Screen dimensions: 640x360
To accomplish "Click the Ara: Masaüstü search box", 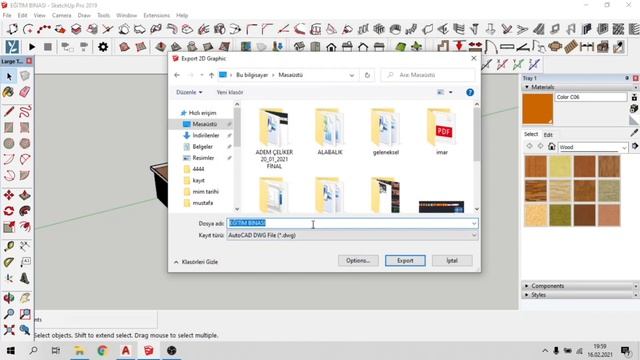I will pyautogui.click(x=428, y=75).
